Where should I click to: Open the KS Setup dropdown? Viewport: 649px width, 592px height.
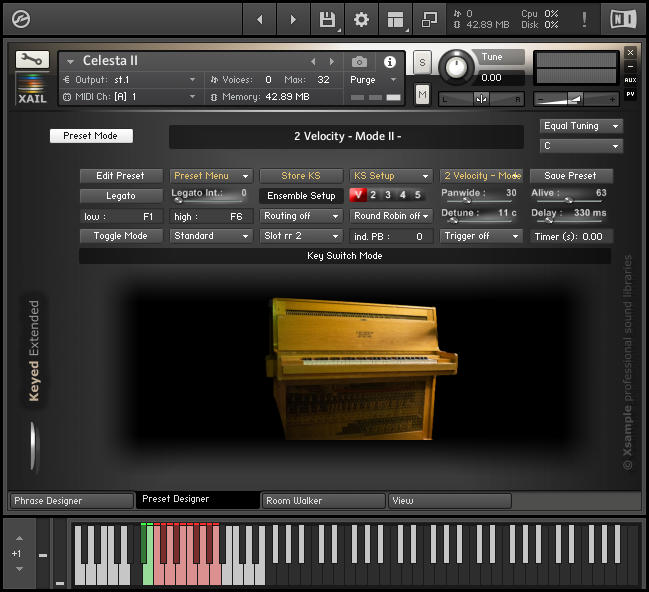[391, 176]
